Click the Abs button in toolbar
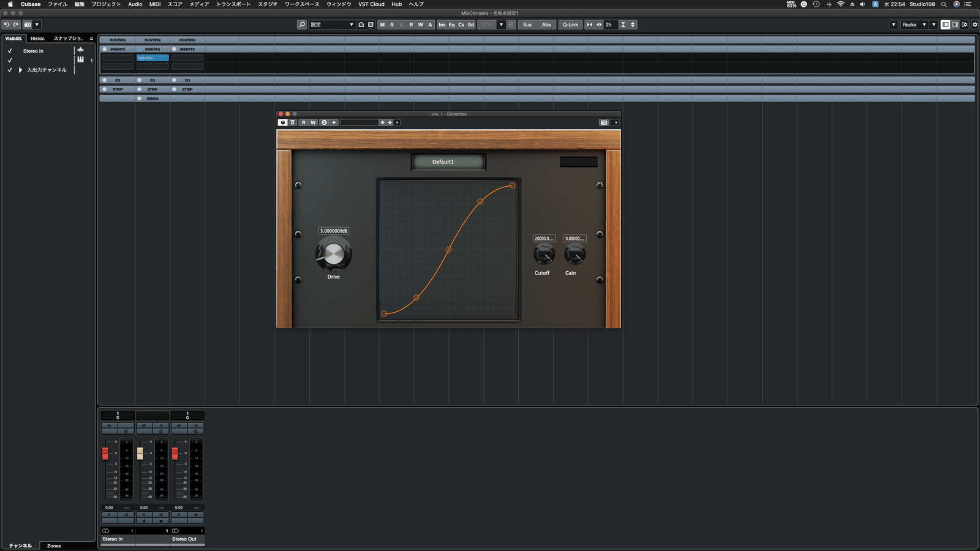 point(546,24)
